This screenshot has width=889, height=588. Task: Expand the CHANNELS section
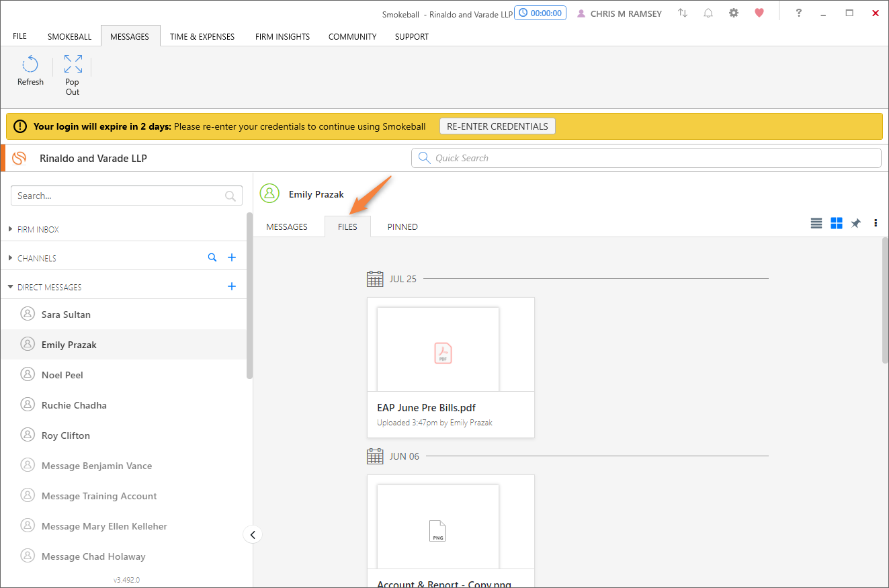pos(11,258)
